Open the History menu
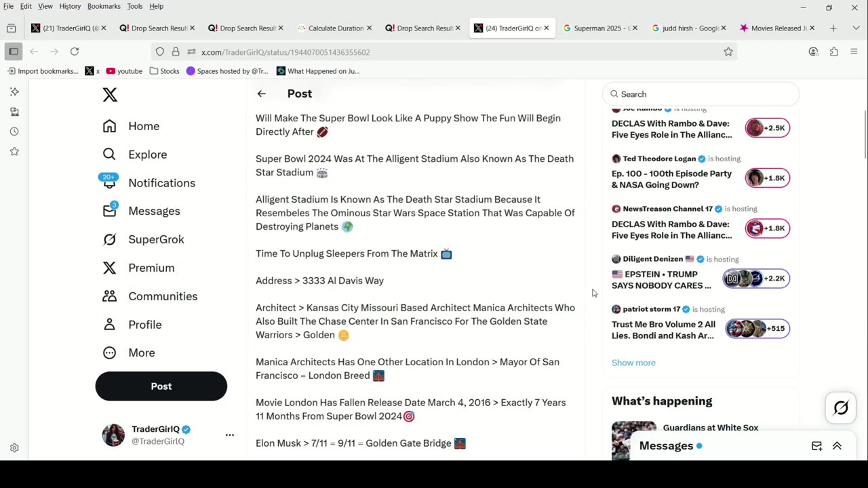Viewport: 868px width, 488px height. pyautogui.click(x=70, y=6)
